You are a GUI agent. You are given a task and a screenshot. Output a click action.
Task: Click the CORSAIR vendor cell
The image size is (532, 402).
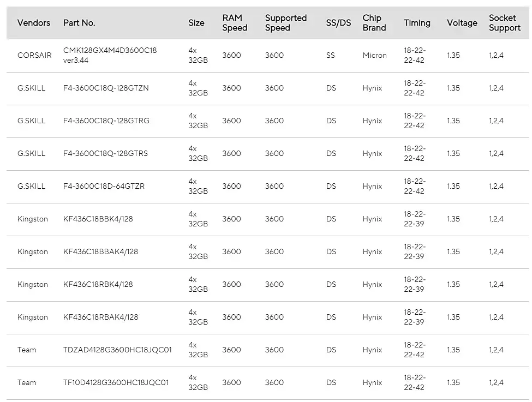(34, 55)
